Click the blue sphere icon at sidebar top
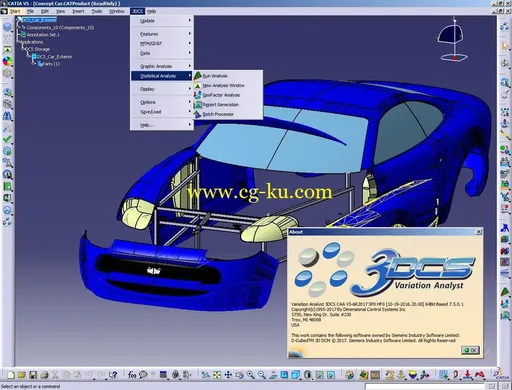512x390 pixels. click(x=7, y=27)
